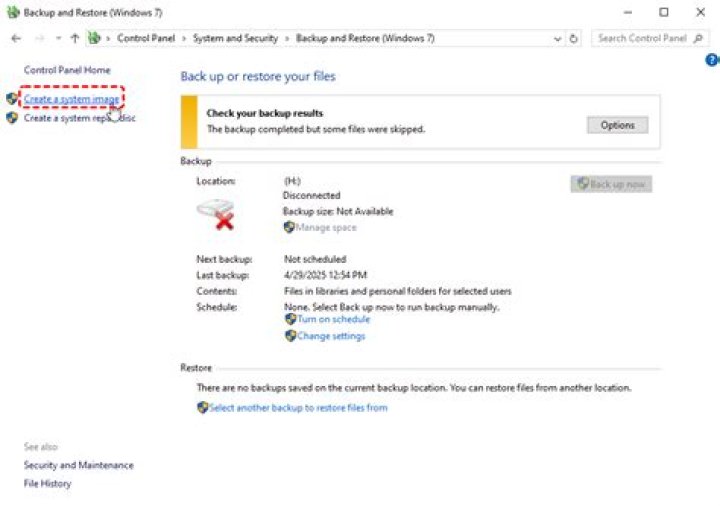Click the Options button
Screen dimensions: 720x506
tap(618, 125)
